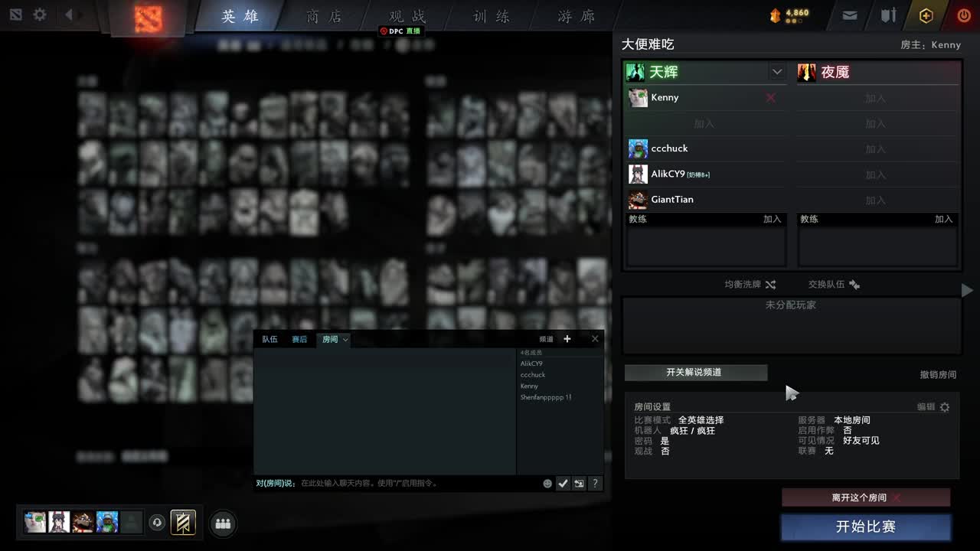This screenshot has width=980, height=551.
Task: Click Kenny's avatar thumbnail in 天辉 slot
Action: 638,97
